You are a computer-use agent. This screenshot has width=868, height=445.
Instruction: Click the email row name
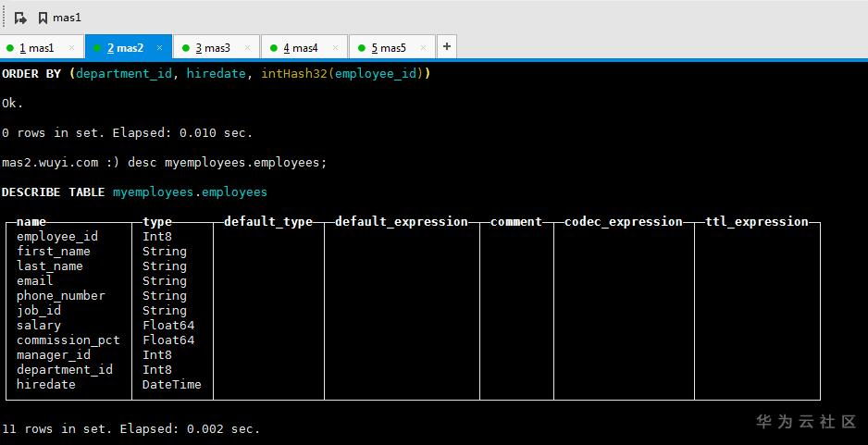(34, 280)
